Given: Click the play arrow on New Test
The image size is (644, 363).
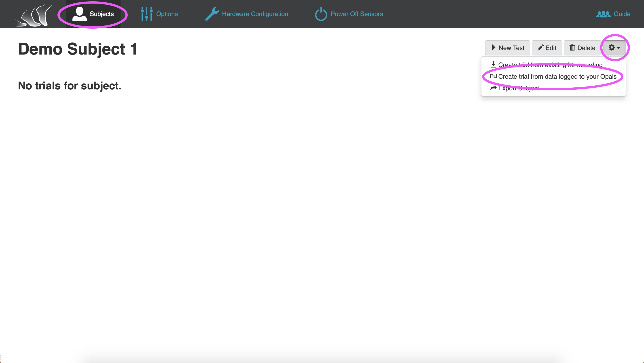Looking at the screenshot, I should (494, 47).
